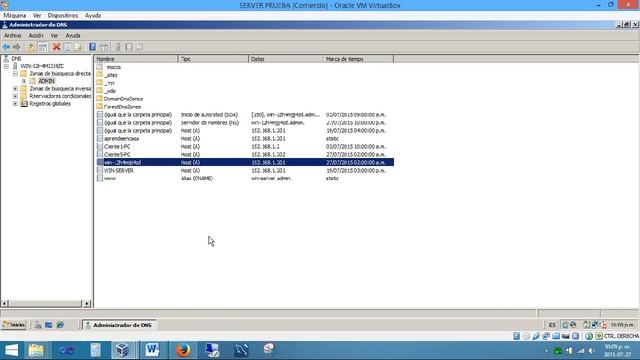Expand Zonas de búsqueda inversa node
The image size is (640, 360).
tap(15, 89)
